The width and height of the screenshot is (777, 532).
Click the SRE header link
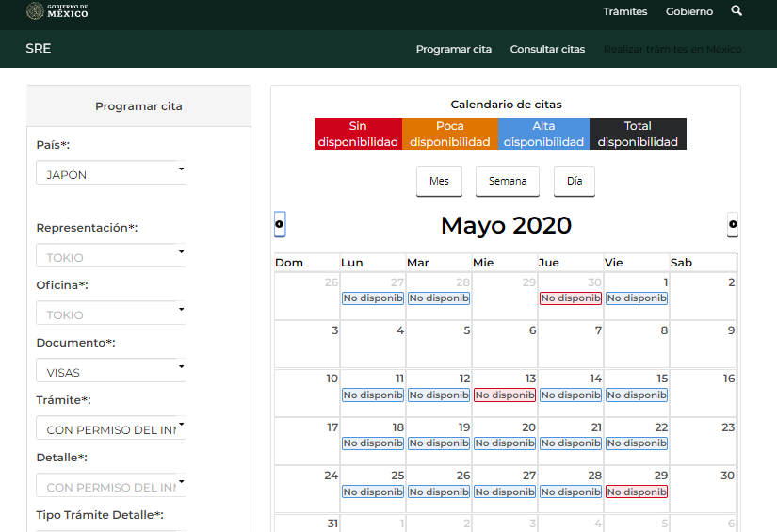39,49
